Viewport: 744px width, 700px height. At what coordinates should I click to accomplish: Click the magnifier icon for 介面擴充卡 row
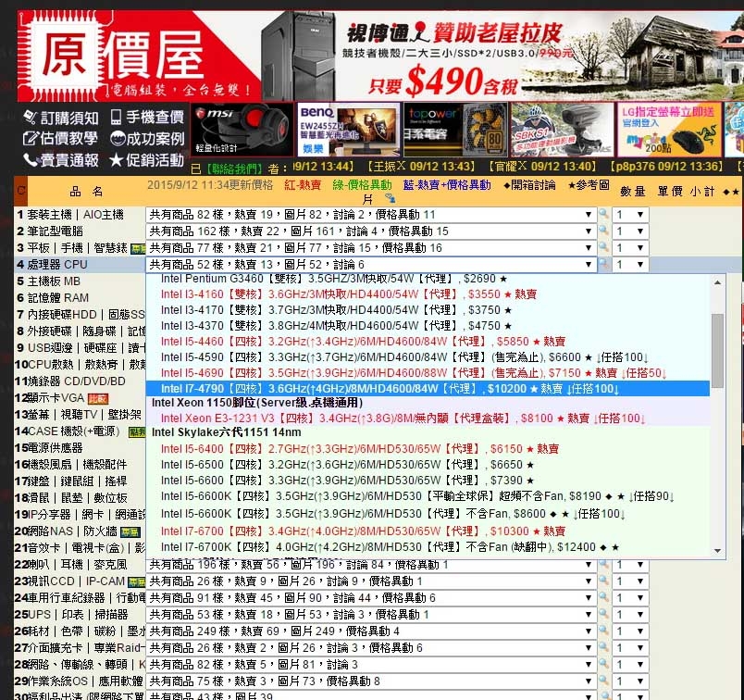(x=603, y=648)
